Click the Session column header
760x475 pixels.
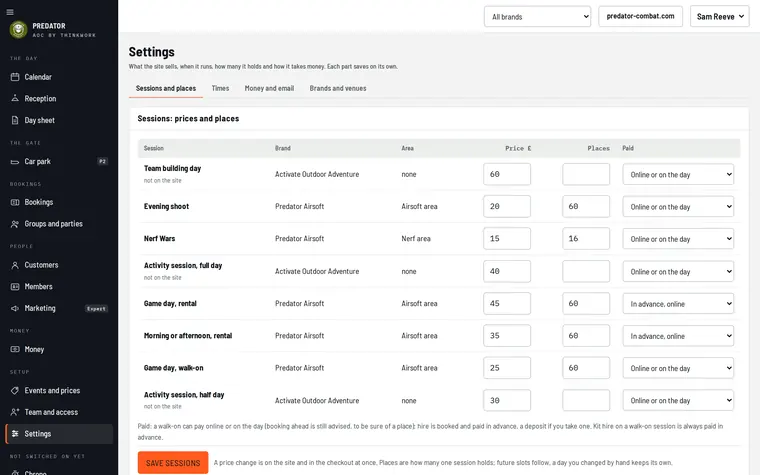[x=154, y=148]
